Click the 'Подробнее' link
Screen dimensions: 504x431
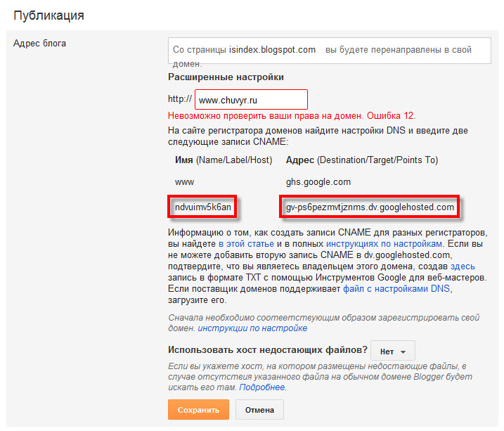[x=262, y=387]
